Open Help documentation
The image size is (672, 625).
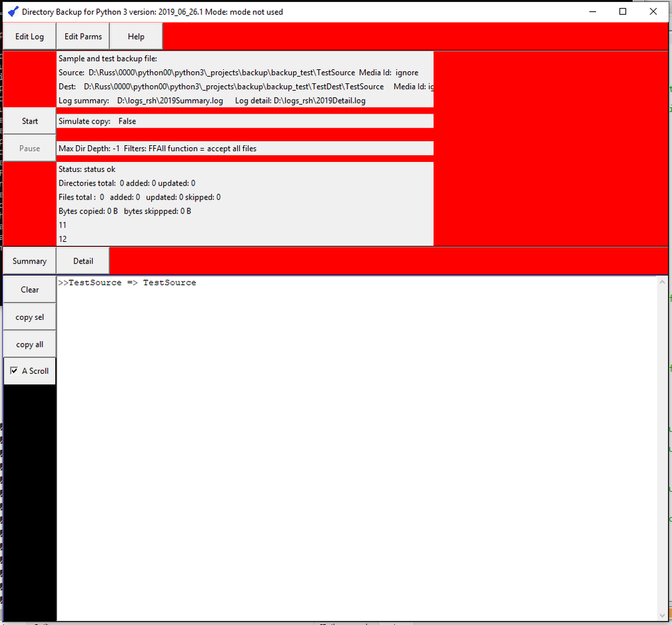[135, 36]
